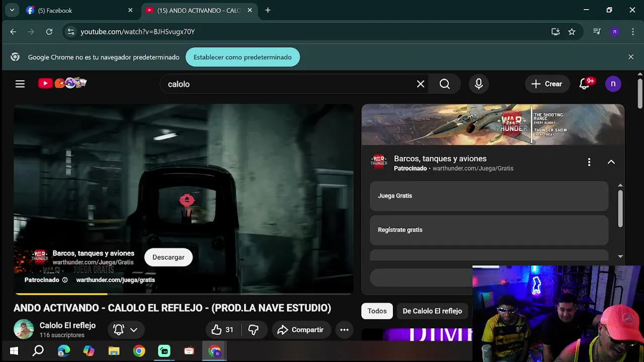The width and height of the screenshot is (644, 362).
Task: Install app icon in address bar
Action: pyautogui.click(x=555, y=32)
